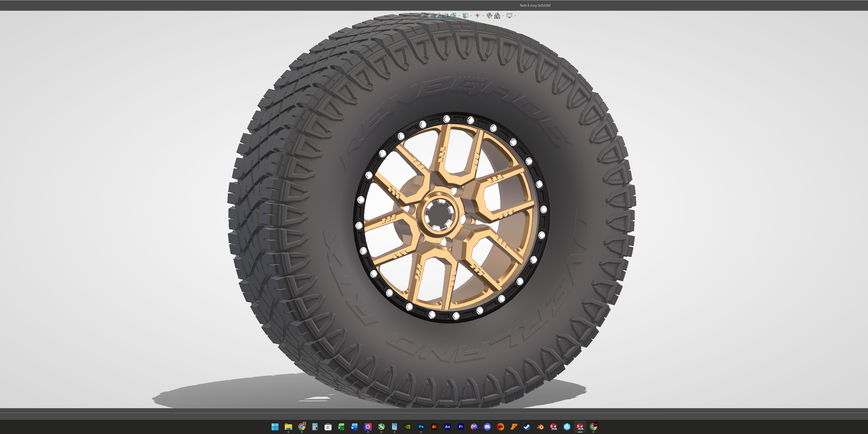Click the Display Style icon
This screenshot has width=868, height=434.
(x=466, y=16)
